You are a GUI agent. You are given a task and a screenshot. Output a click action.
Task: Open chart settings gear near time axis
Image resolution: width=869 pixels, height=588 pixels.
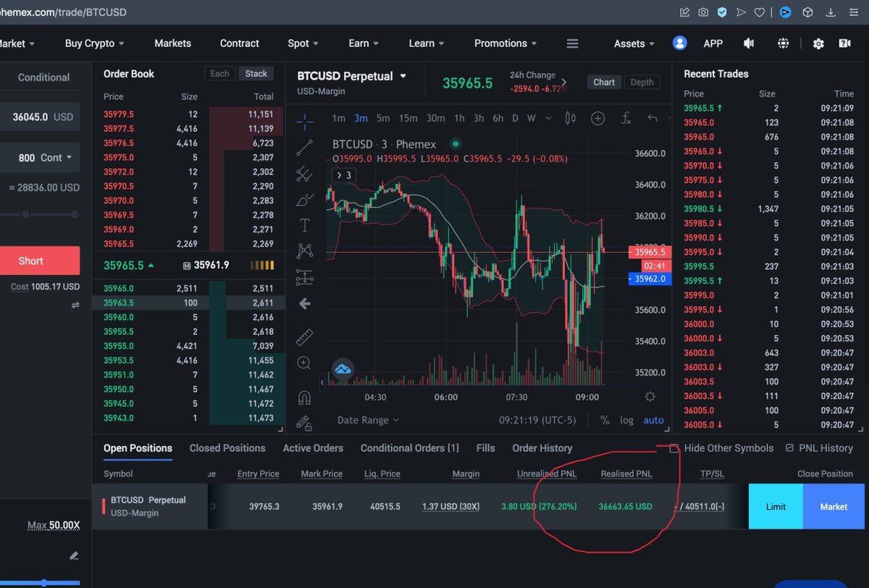[x=650, y=397]
